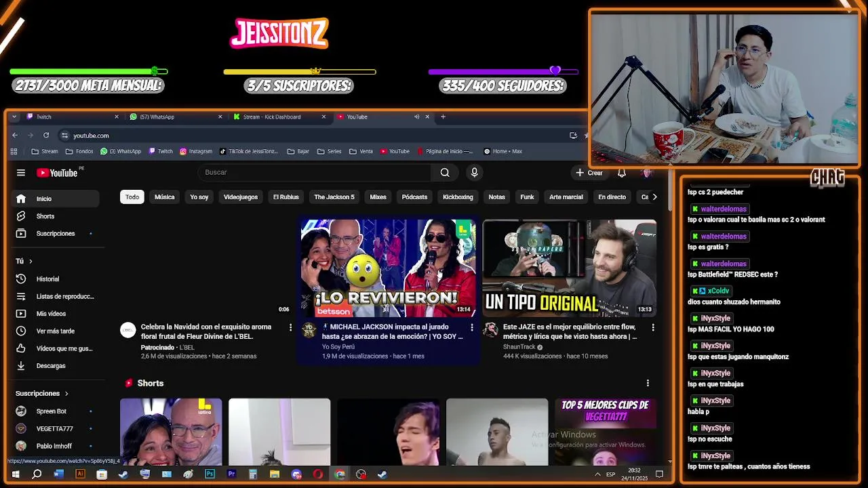
Task: Open the Venta bookmarks folder
Action: (x=361, y=151)
